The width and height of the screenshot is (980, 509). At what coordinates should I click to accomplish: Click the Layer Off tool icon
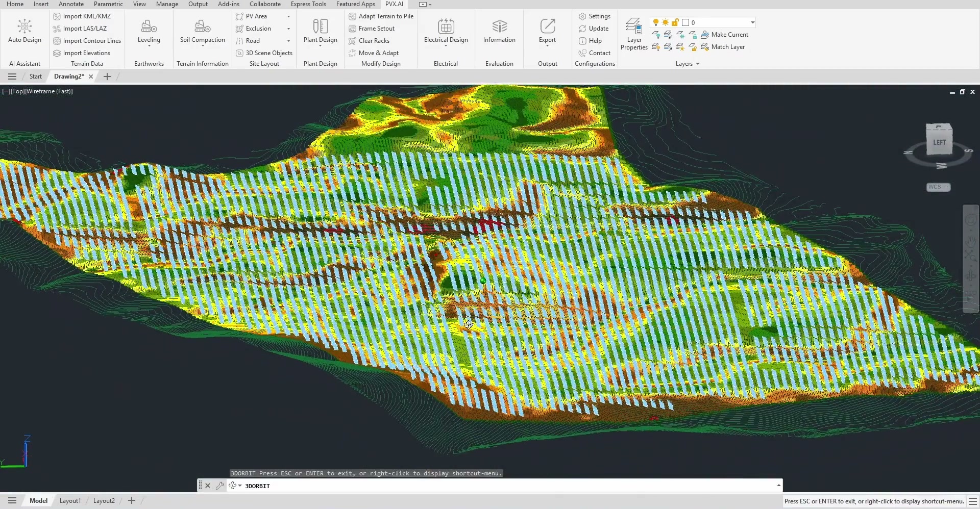656,35
